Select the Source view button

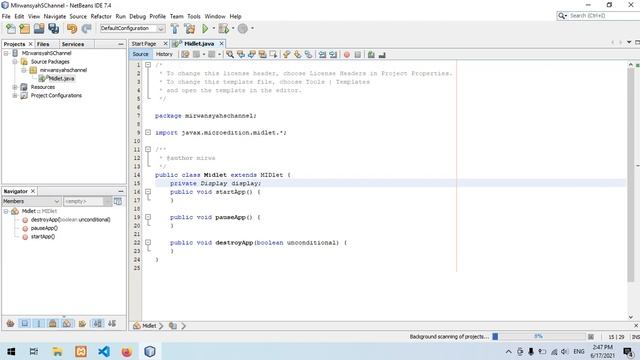click(140, 54)
